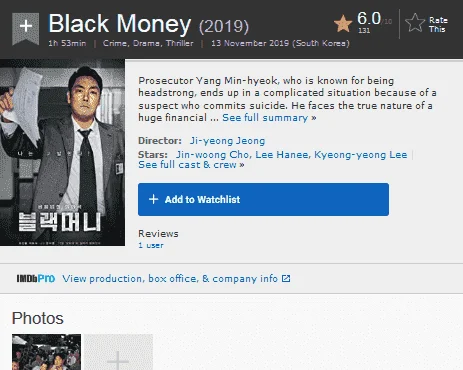Click the gold rating star icon
Viewport: 463px width, 370px height.
[x=343, y=24]
